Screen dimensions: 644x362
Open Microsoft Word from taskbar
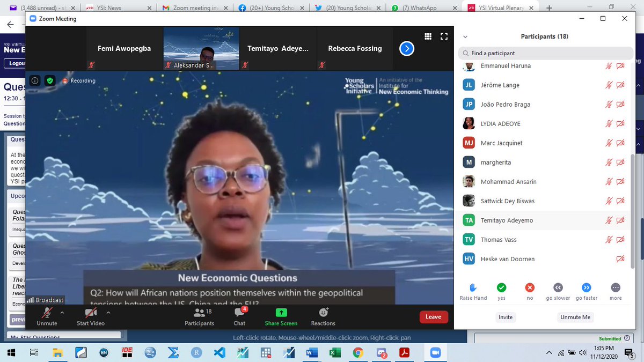click(312, 352)
